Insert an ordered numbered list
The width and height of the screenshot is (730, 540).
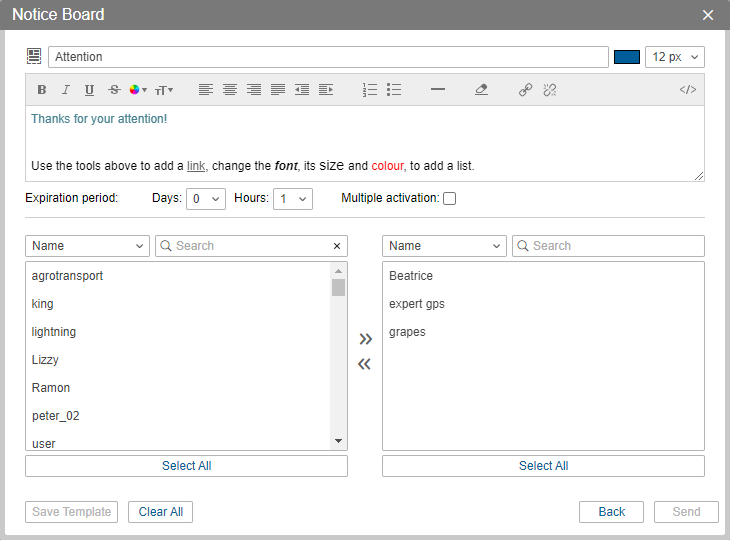(x=370, y=90)
